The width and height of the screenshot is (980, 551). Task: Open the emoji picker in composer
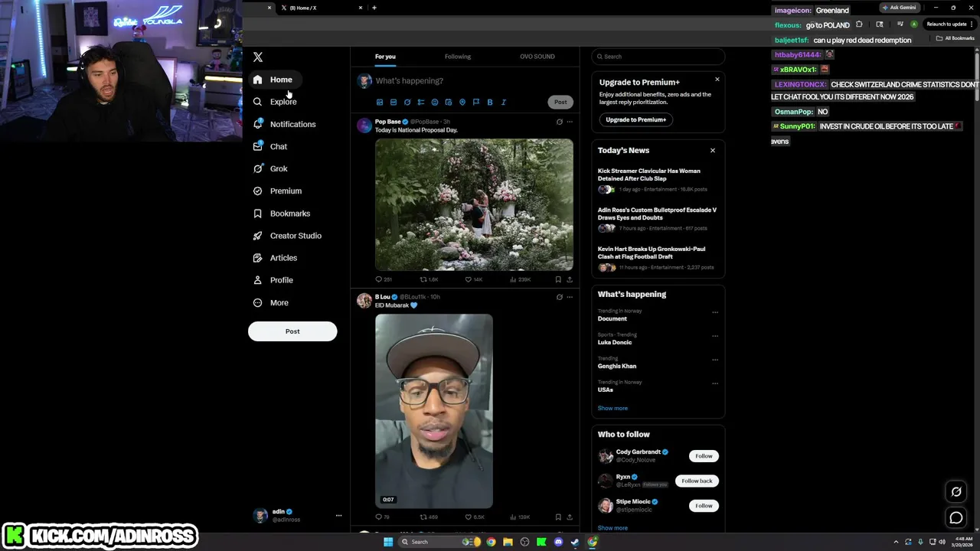[x=435, y=102]
